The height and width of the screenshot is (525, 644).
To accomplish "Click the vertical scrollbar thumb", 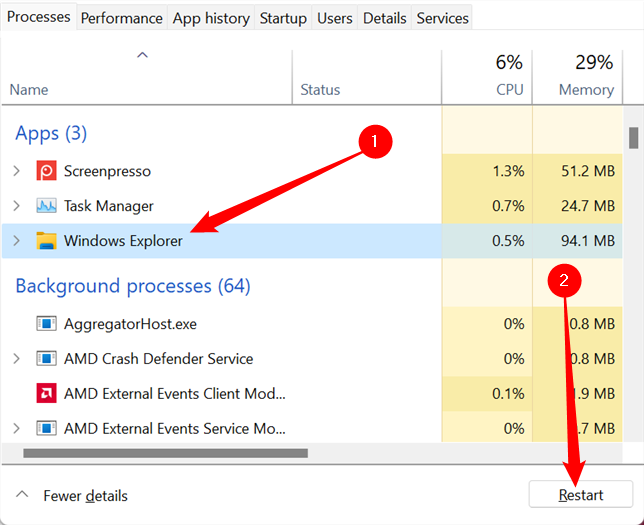I will coord(634,138).
